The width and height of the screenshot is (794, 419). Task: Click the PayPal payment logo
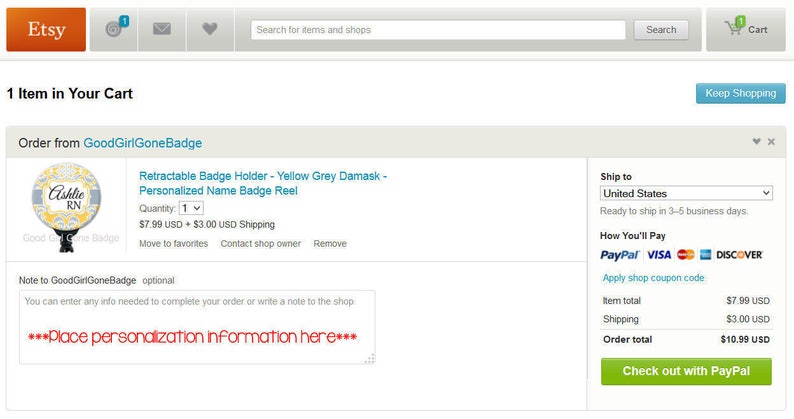[x=620, y=255]
